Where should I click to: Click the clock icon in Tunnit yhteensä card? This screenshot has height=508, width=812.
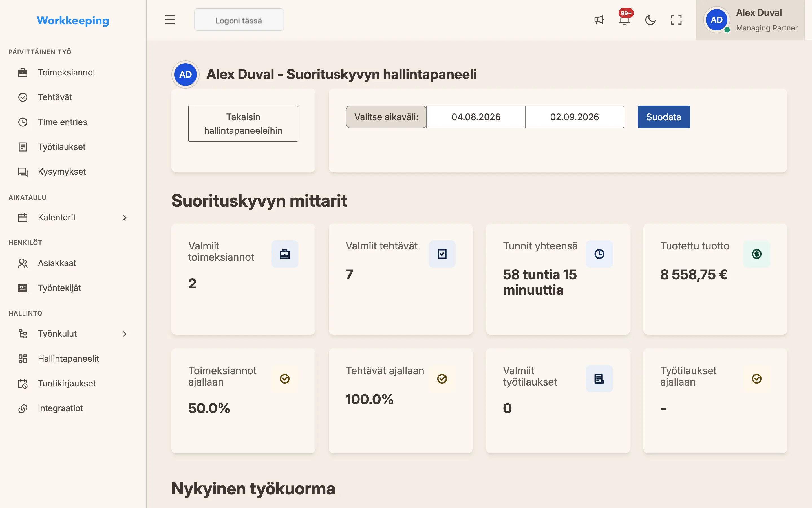[x=599, y=254]
